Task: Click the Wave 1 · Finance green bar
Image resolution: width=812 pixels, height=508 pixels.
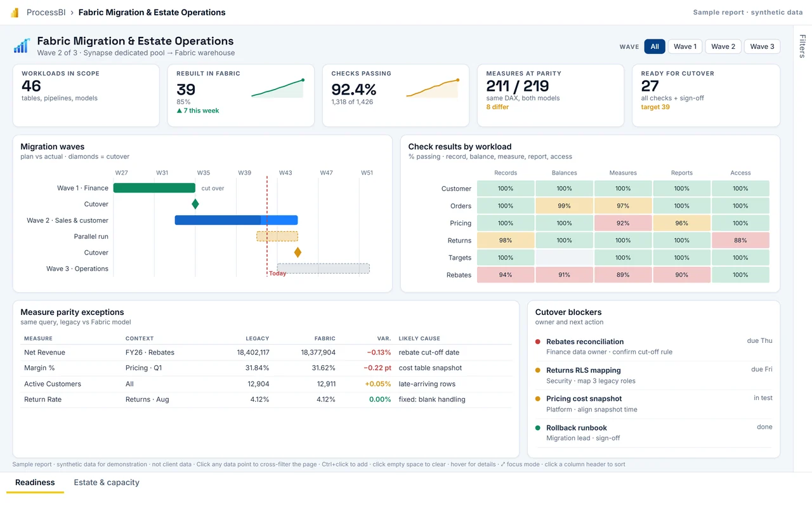Action: click(154, 188)
